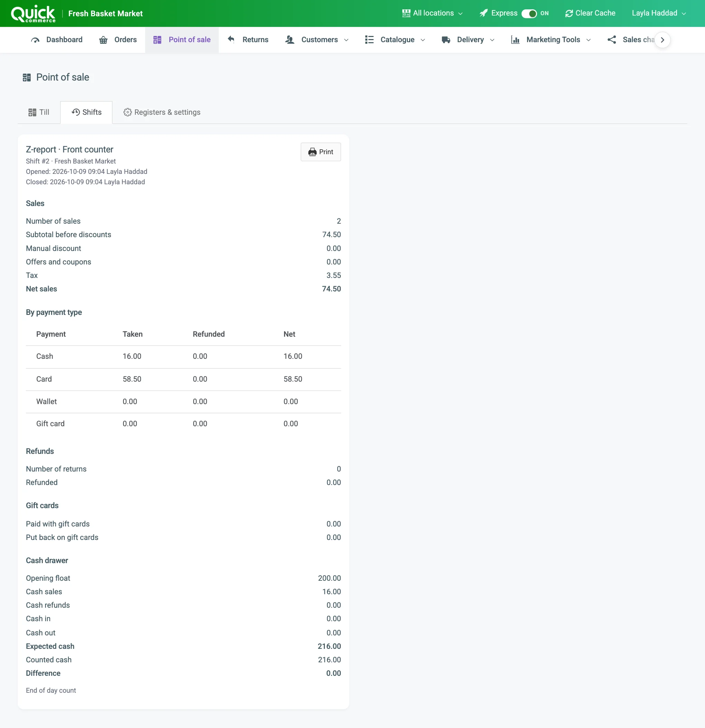
Task: Click the printer icon in Print button
Action: 313,152
